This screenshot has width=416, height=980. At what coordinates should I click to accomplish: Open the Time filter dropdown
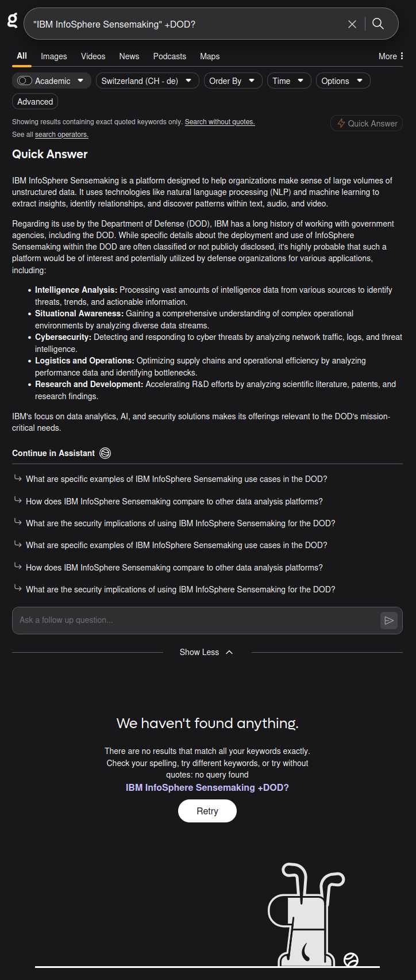tap(288, 81)
